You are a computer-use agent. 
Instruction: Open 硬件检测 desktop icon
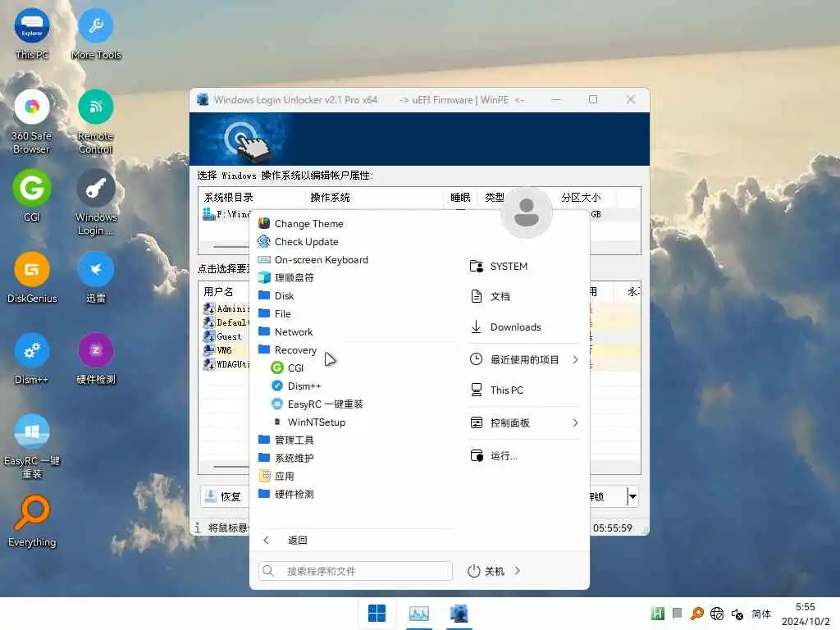tap(96, 359)
